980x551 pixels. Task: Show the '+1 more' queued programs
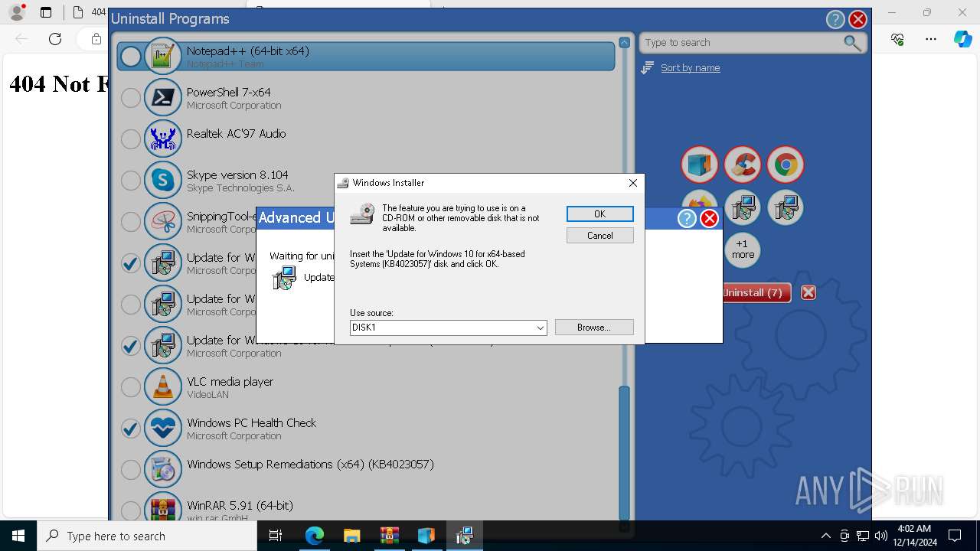(743, 249)
